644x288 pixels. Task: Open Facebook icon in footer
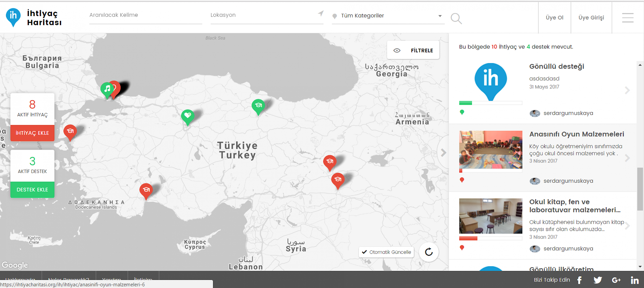pyautogui.click(x=579, y=280)
